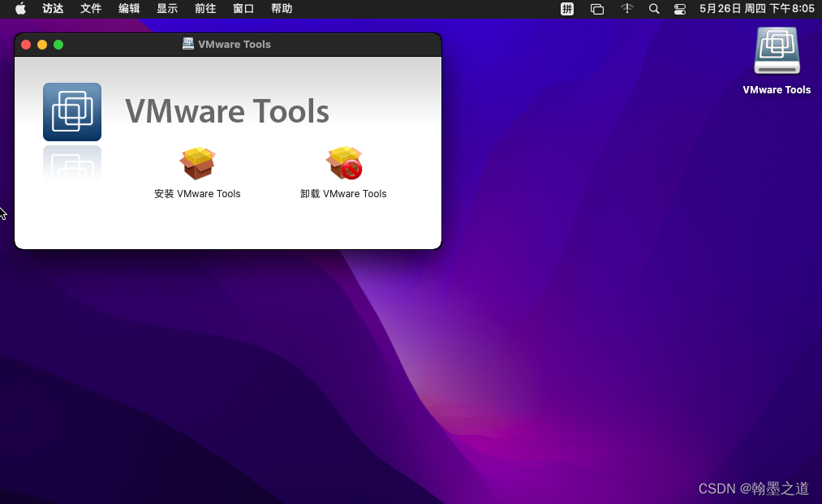Open the Apple menu
Viewport: 822px width, 504px height.
click(20, 8)
